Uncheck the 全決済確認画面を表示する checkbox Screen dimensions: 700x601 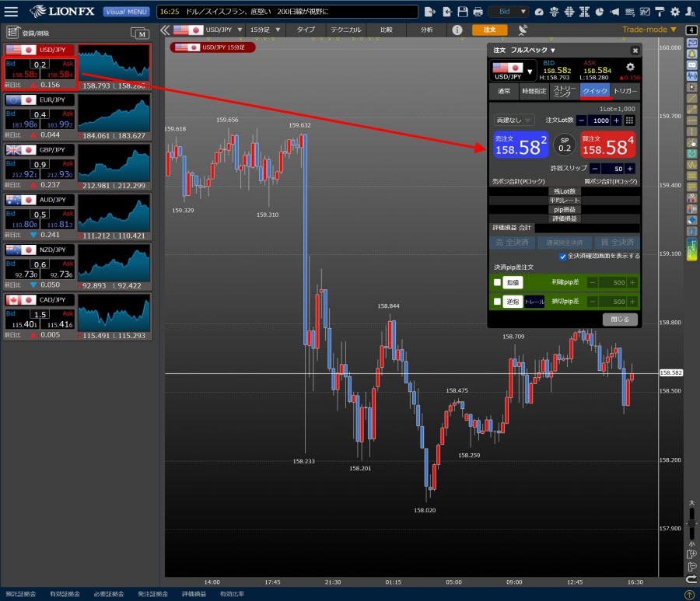click(564, 256)
